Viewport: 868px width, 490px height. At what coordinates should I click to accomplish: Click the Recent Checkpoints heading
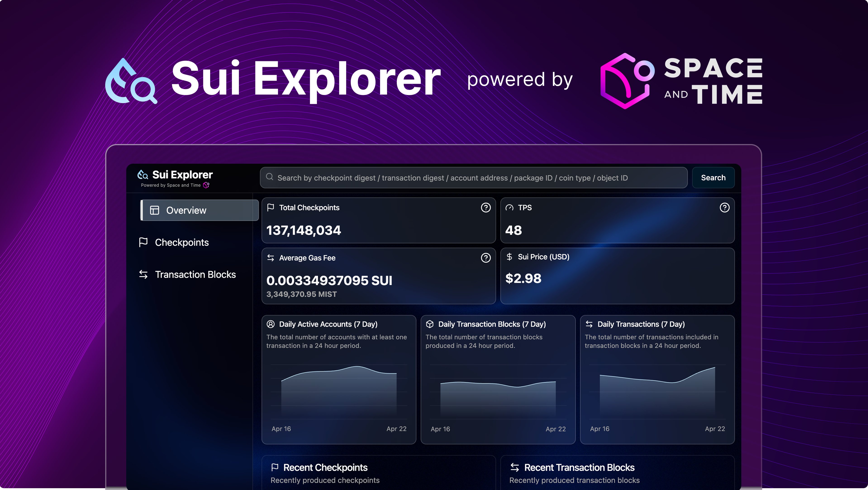tap(325, 467)
